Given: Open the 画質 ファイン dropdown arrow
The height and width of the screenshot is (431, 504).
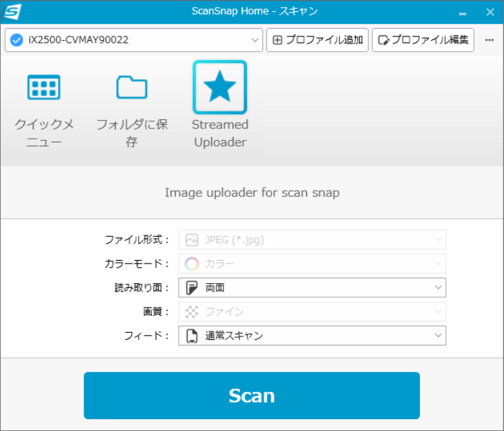Looking at the screenshot, I should (438, 312).
